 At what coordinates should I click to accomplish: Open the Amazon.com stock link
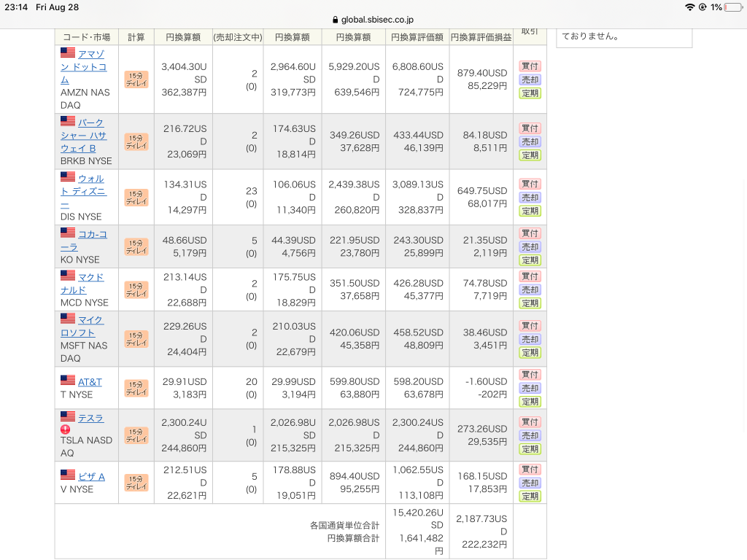84,66
